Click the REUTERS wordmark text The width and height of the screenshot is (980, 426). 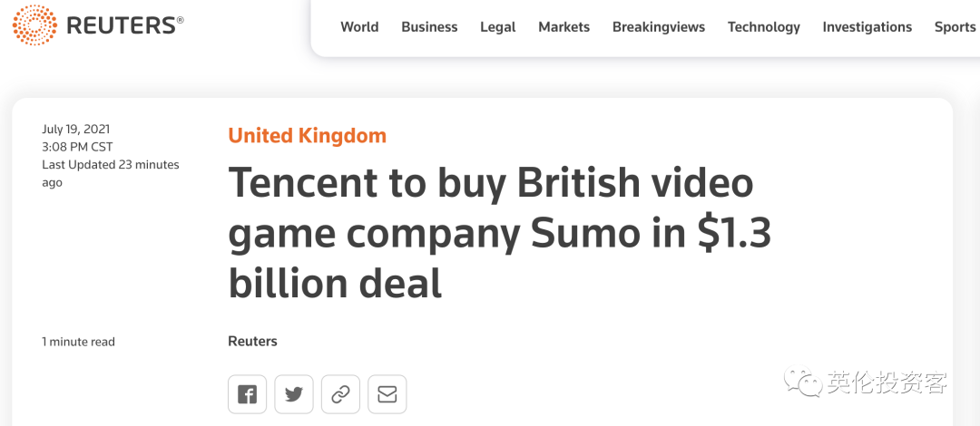pos(124,26)
